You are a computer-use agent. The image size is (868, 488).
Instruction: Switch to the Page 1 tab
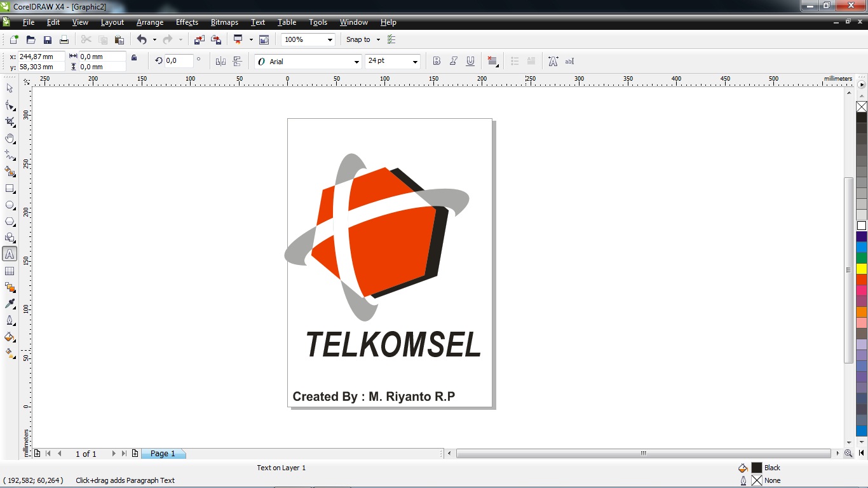[x=163, y=454]
